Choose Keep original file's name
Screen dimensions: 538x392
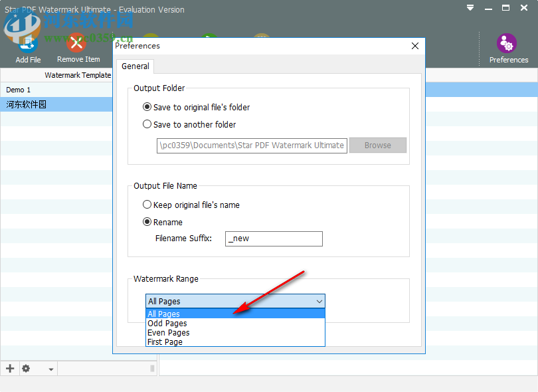[147, 205]
